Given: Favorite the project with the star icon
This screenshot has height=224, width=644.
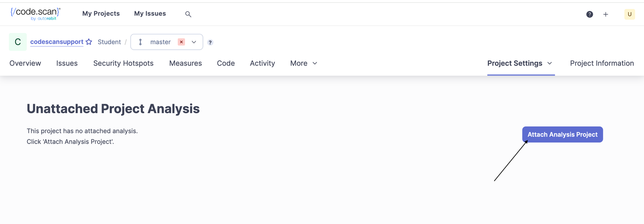Looking at the screenshot, I should (89, 42).
